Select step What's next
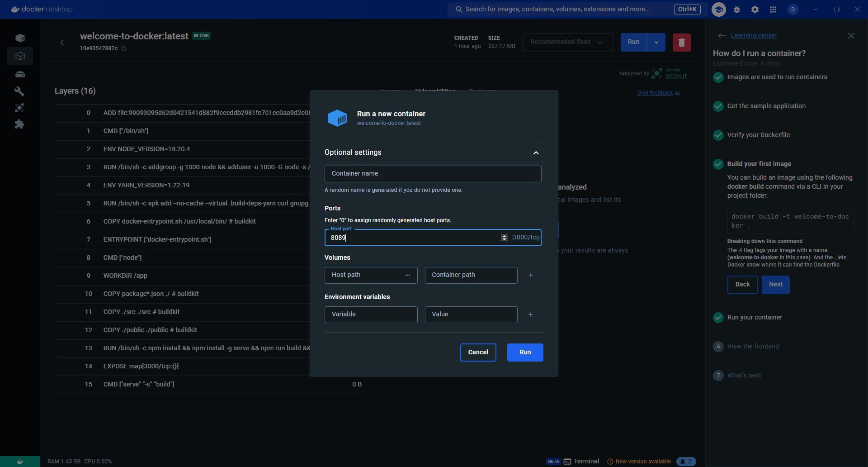 coord(744,376)
